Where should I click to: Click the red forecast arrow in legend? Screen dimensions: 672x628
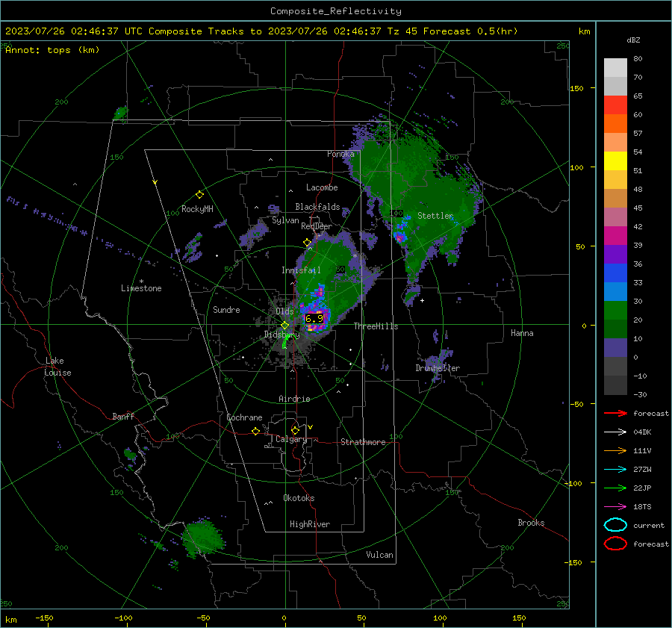click(x=615, y=413)
